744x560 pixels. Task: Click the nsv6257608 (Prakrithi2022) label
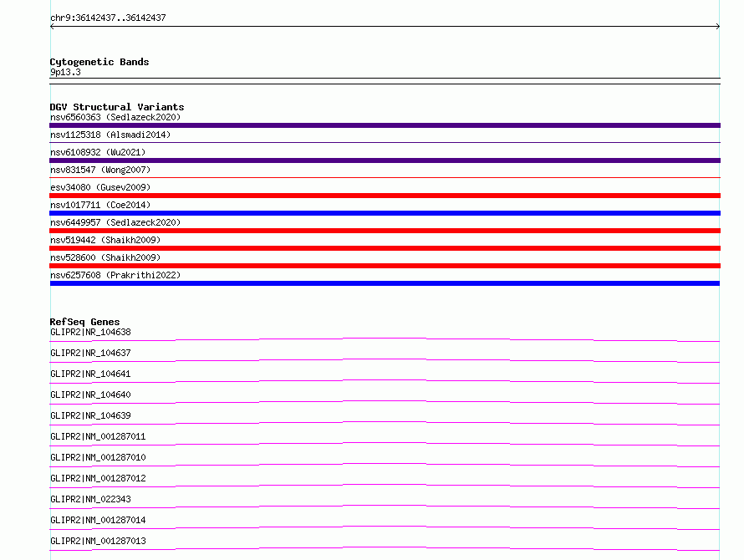coord(115,275)
